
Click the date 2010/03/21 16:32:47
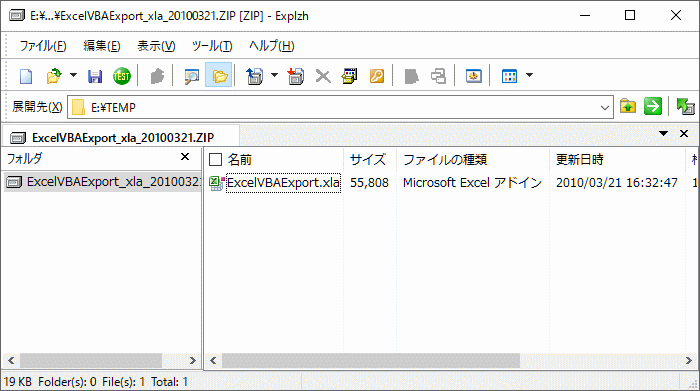click(x=617, y=183)
